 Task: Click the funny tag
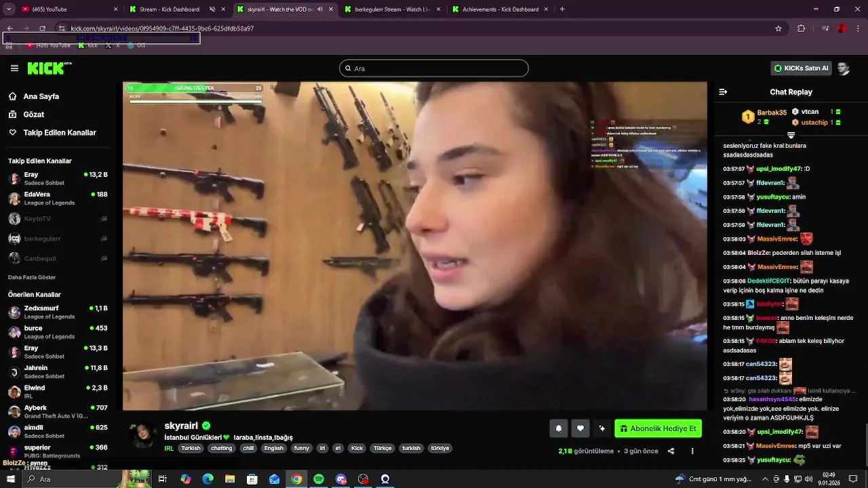pos(302,448)
